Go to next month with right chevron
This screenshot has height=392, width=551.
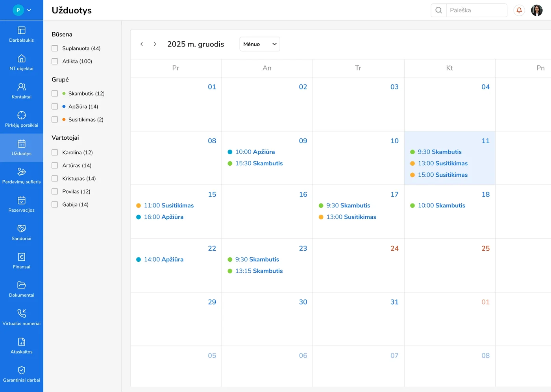(155, 44)
